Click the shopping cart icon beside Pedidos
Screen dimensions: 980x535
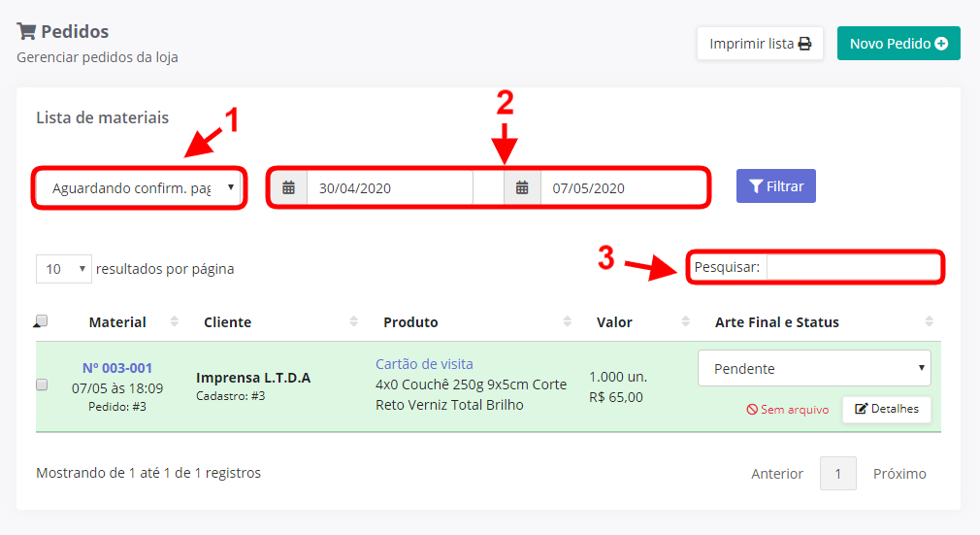[x=26, y=32]
